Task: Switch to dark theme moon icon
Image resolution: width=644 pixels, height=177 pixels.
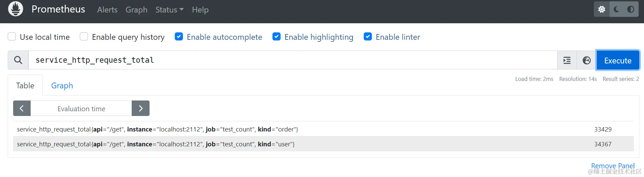Action: [x=616, y=9]
